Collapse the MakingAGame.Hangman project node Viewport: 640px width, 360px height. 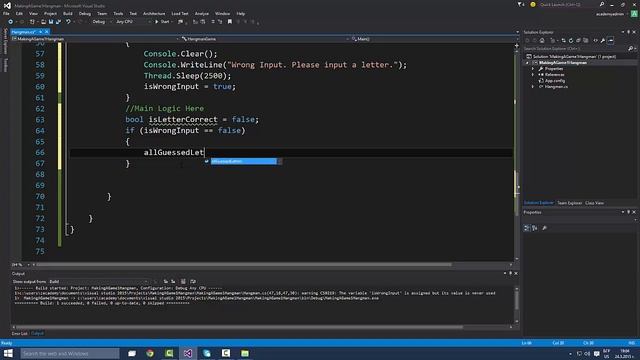click(x=527, y=63)
